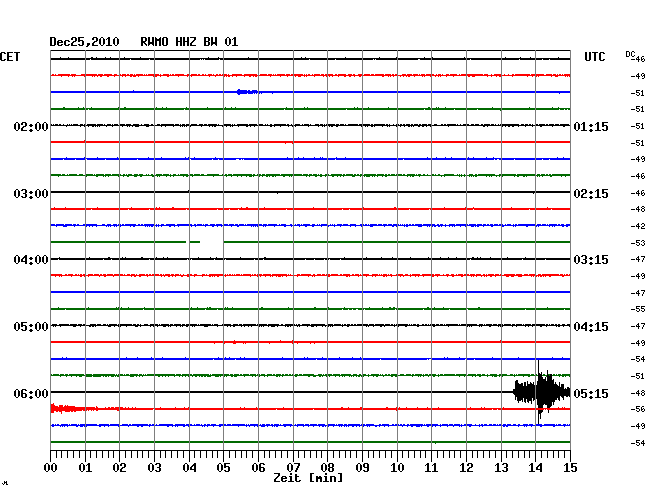Click the 15 minute axis tick label
Image resolution: width=650 pixels, height=494 pixels.
point(570,468)
